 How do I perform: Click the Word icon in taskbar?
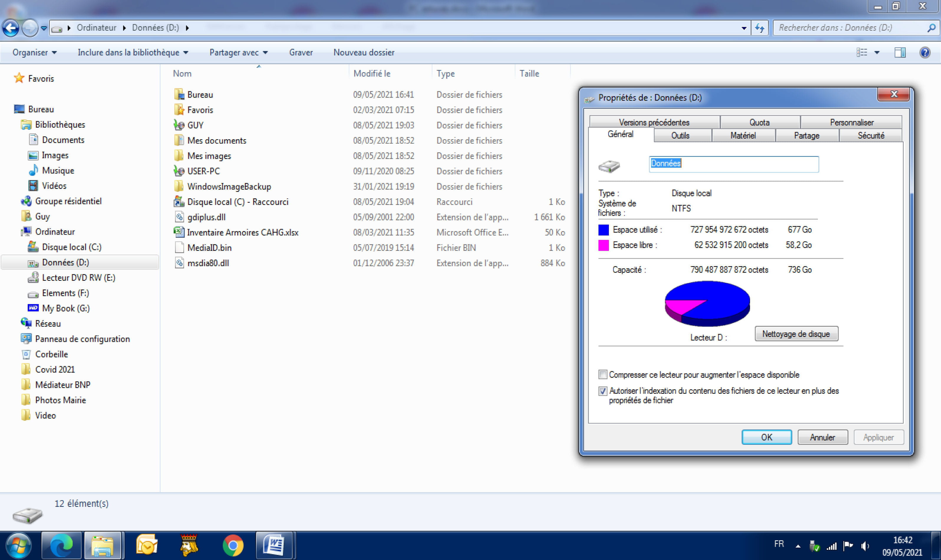click(x=274, y=546)
